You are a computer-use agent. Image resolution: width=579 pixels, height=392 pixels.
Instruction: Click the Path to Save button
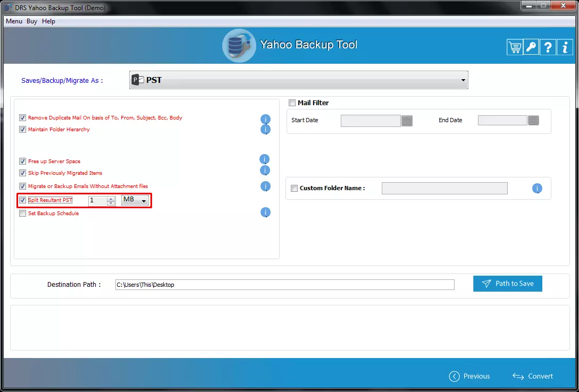tap(507, 284)
